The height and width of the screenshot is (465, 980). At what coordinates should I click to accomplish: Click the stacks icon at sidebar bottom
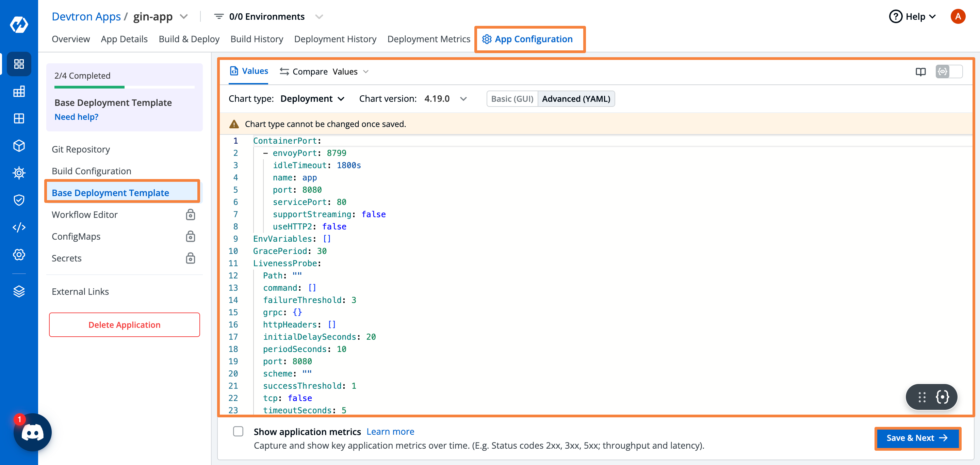pos(19,291)
